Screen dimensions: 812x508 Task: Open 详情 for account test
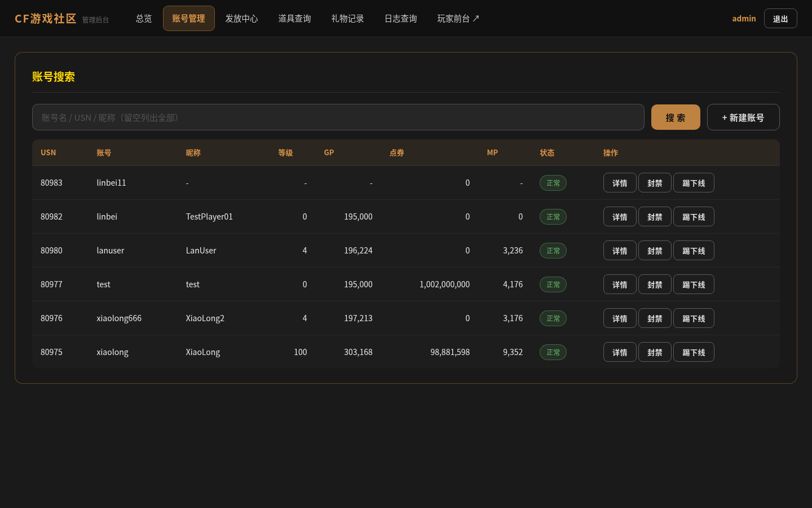coord(620,284)
